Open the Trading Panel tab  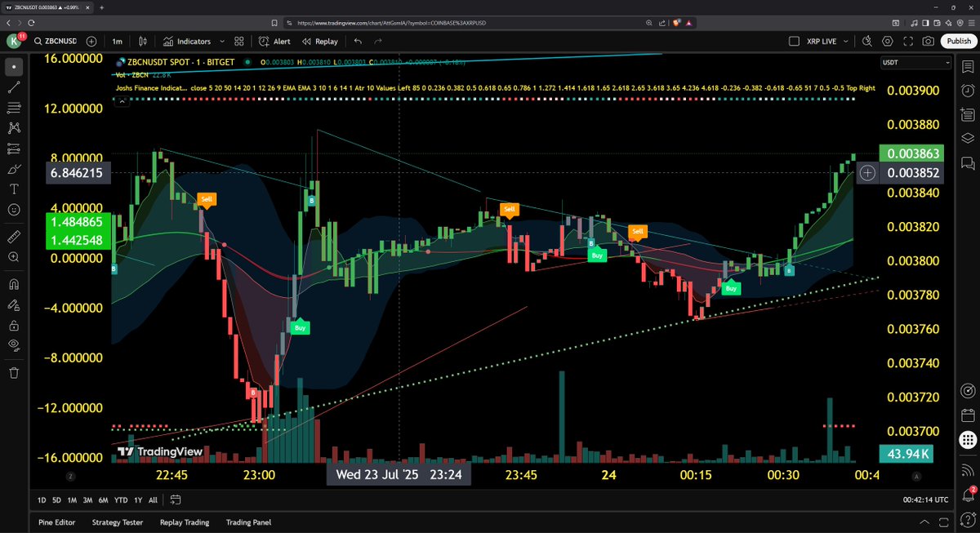pos(248,522)
